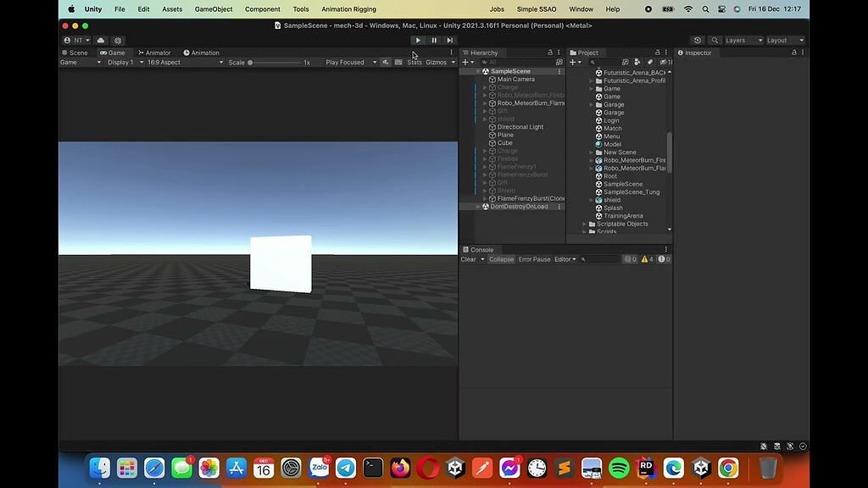Click the Step frame button
Screen dimensions: 868x488
tap(449, 40)
